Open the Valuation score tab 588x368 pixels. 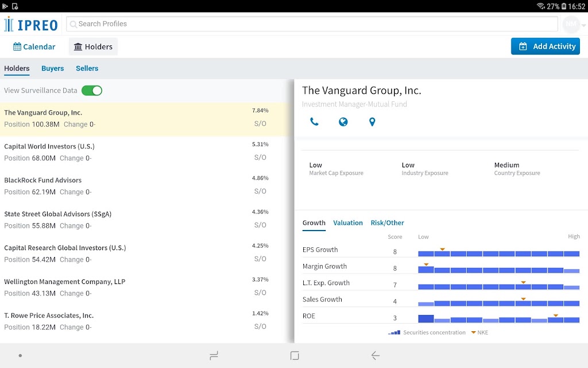348,223
